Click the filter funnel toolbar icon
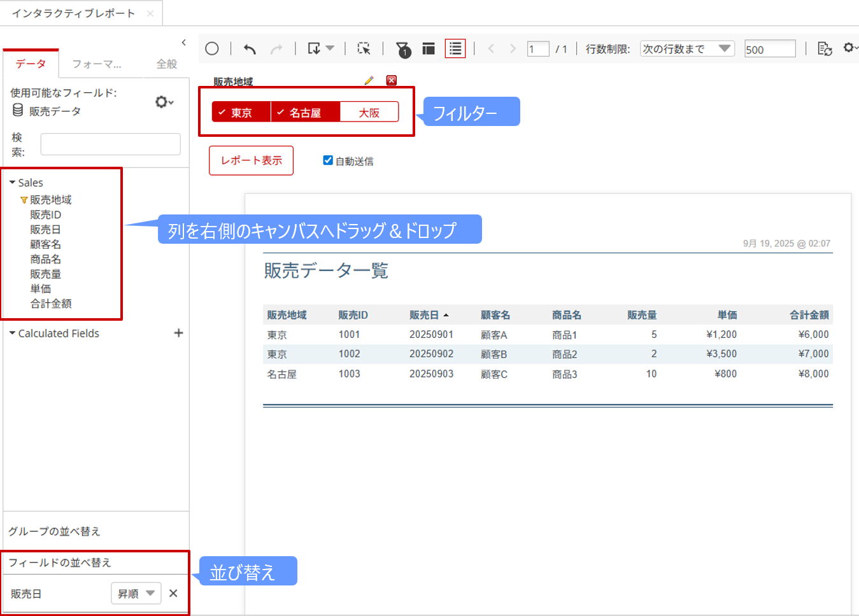859x616 pixels. coord(402,49)
